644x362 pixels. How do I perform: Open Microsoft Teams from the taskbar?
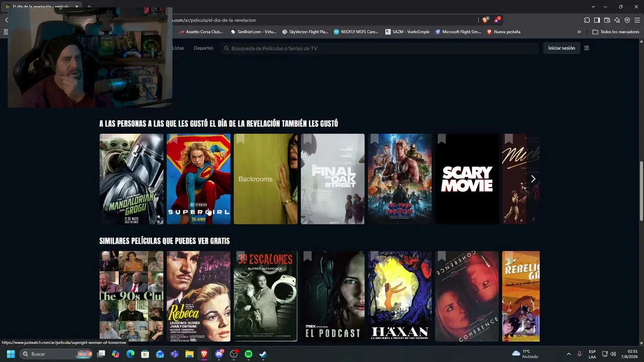pyautogui.click(x=175, y=354)
